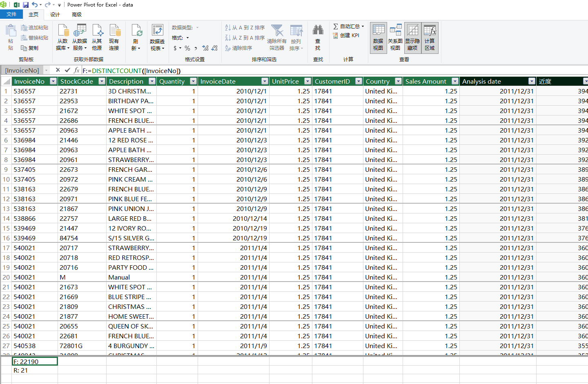Switch to 高级 (Advanced) tab

77,15
